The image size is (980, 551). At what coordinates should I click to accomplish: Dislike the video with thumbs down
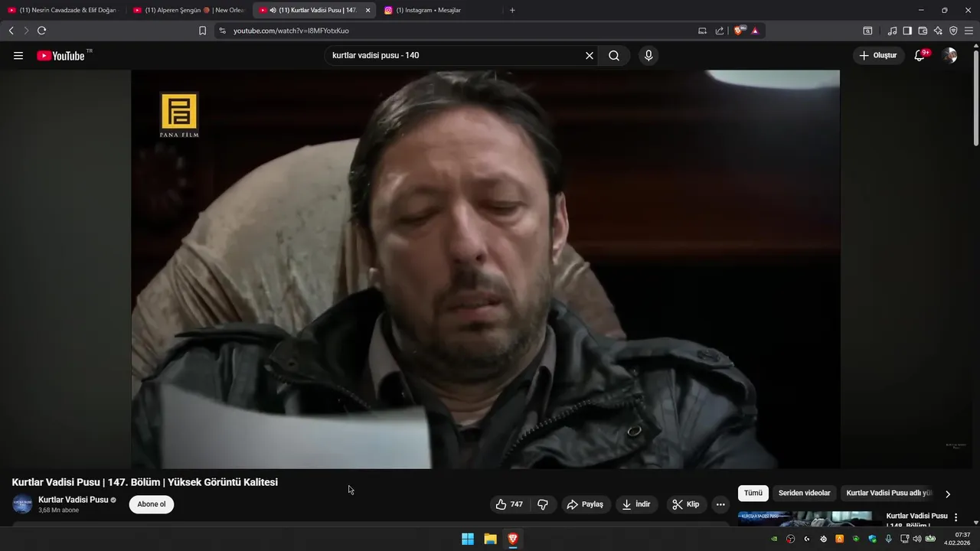tap(543, 504)
